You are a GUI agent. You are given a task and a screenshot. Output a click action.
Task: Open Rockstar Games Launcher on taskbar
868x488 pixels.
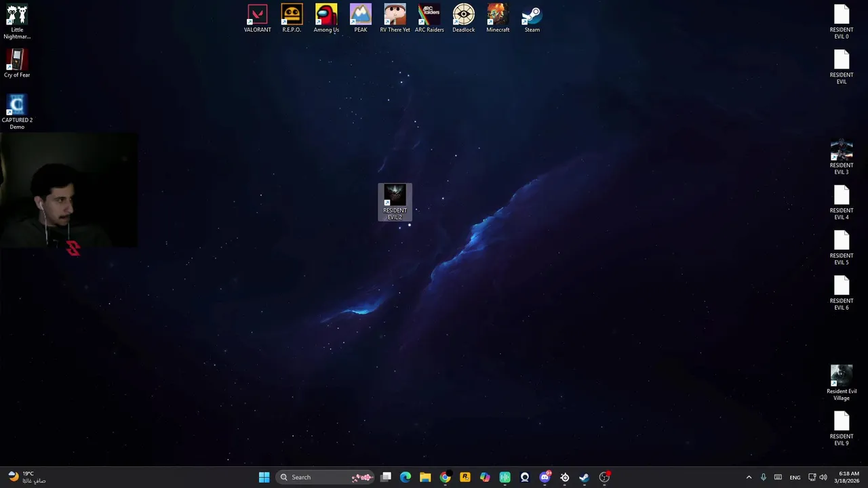point(465,477)
